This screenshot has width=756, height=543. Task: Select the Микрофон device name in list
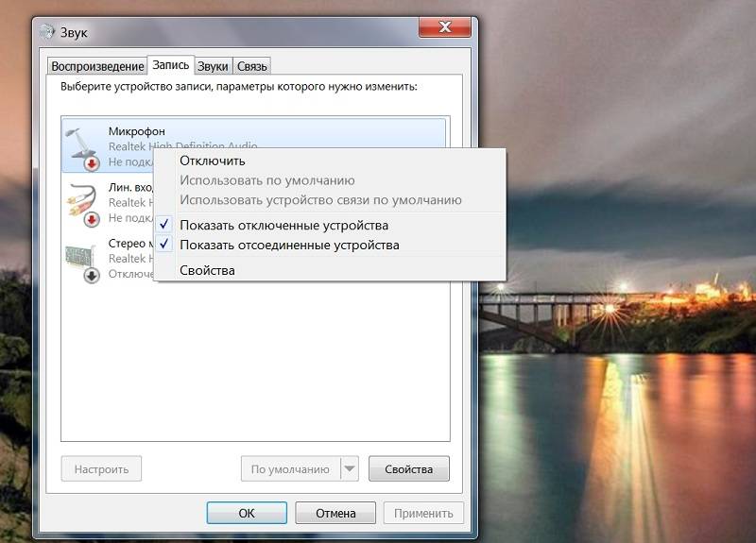pos(136,130)
